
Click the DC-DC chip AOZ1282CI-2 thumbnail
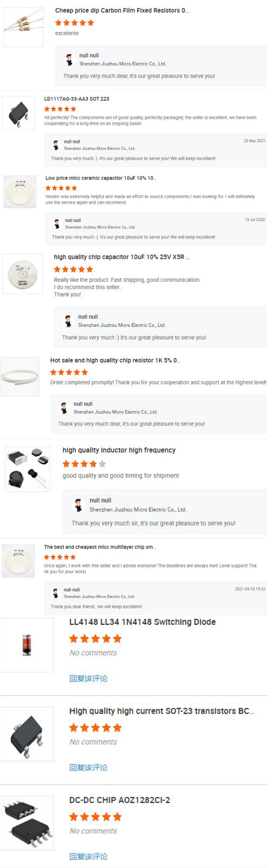(27, 823)
